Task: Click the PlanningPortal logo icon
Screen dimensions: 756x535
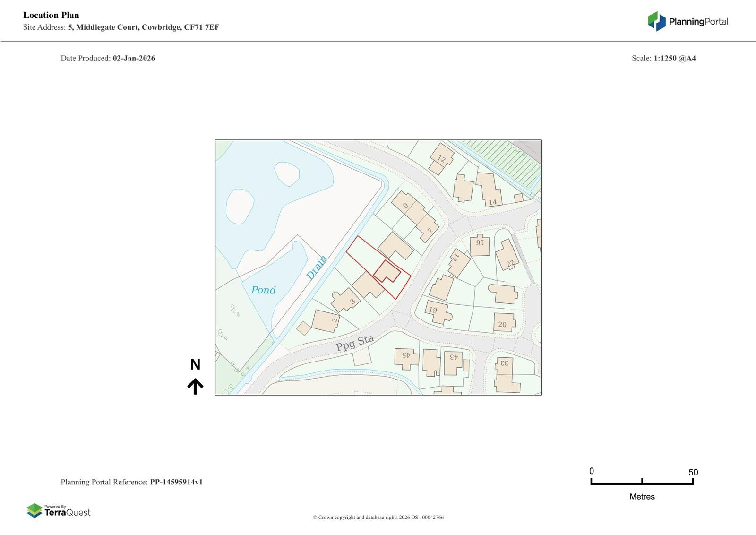Action: pos(656,21)
